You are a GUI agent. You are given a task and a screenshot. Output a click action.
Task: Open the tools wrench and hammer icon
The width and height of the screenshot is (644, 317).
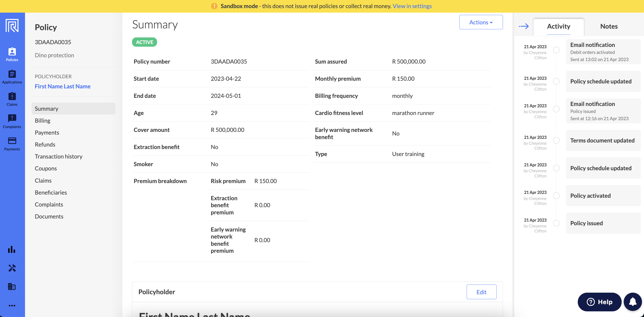(x=12, y=268)
